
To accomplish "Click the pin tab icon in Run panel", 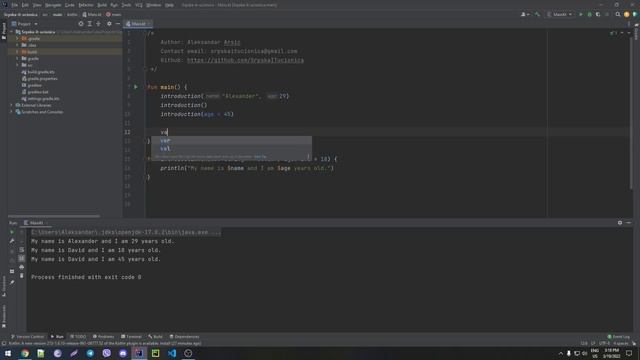I will point(12,282).
